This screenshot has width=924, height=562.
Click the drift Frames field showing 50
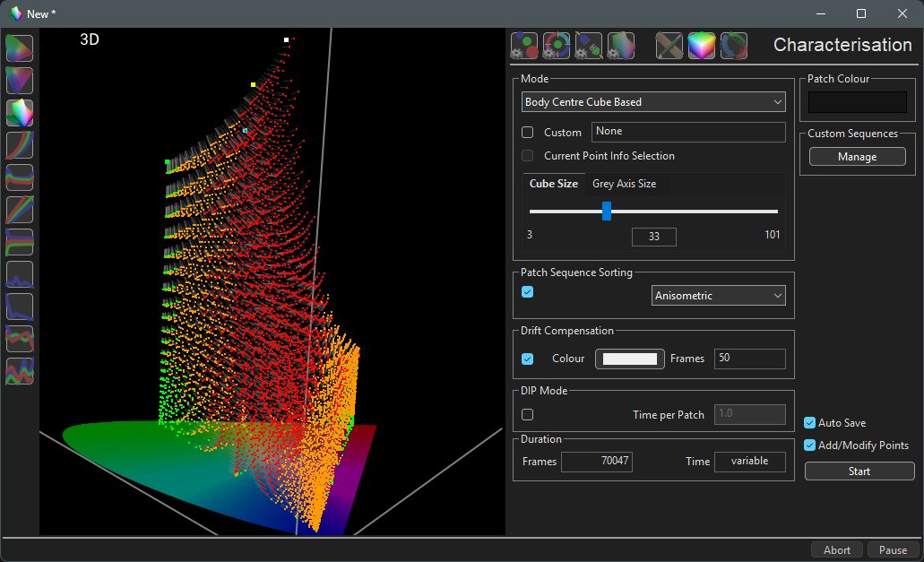point(749,359)
